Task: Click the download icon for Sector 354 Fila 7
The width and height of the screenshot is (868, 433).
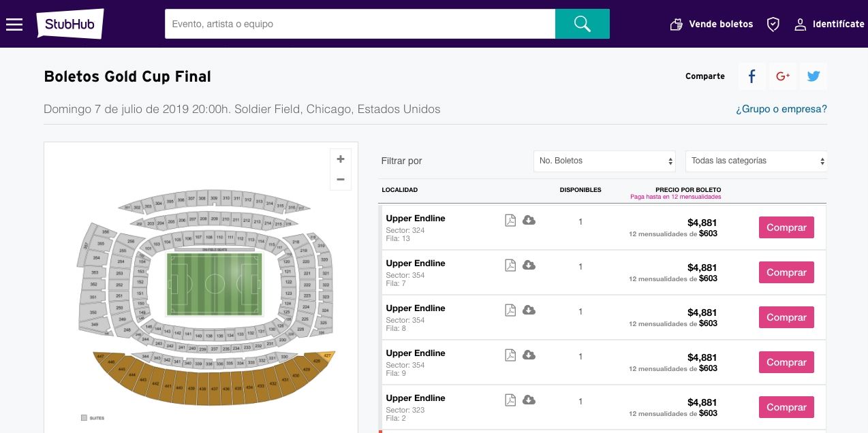Action: point(529,265)
